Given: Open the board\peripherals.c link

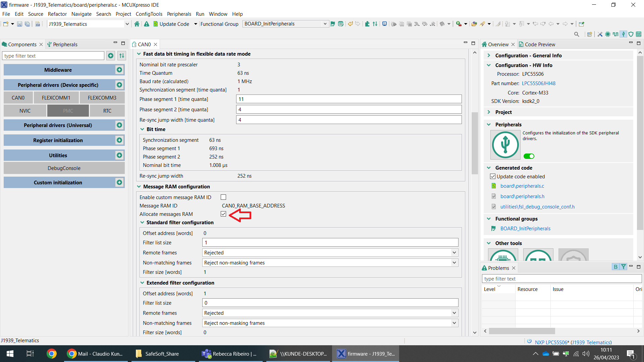Looking at the screenshot, I should 522,186.
